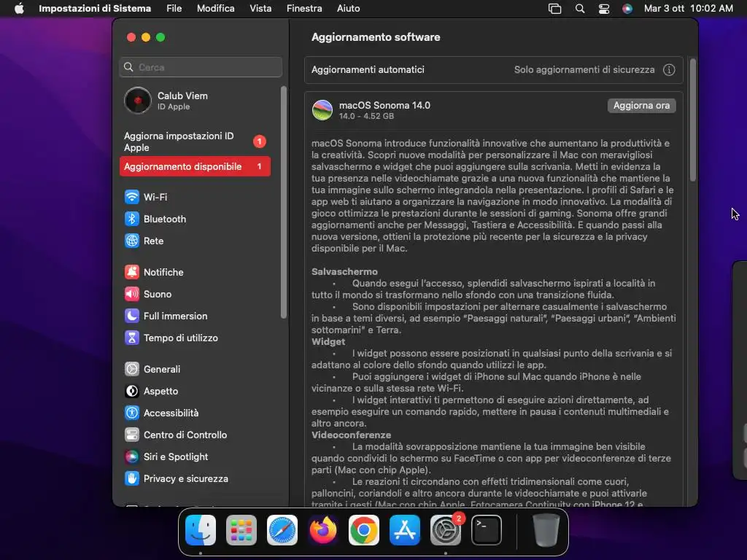Launch Firefox from the dock
This screenshot has width=747, height=560.
(x=323, y=530)
